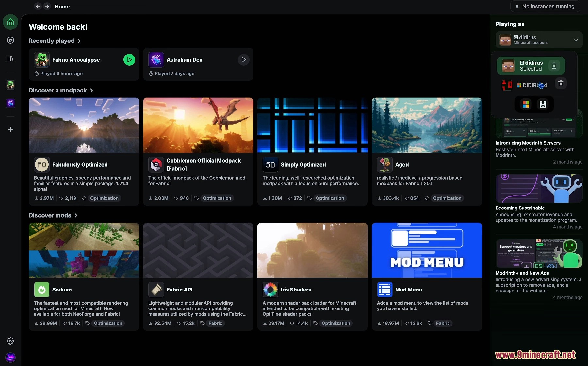Open the Aged modpack title
588x366 pixels.
coord(402,165)
